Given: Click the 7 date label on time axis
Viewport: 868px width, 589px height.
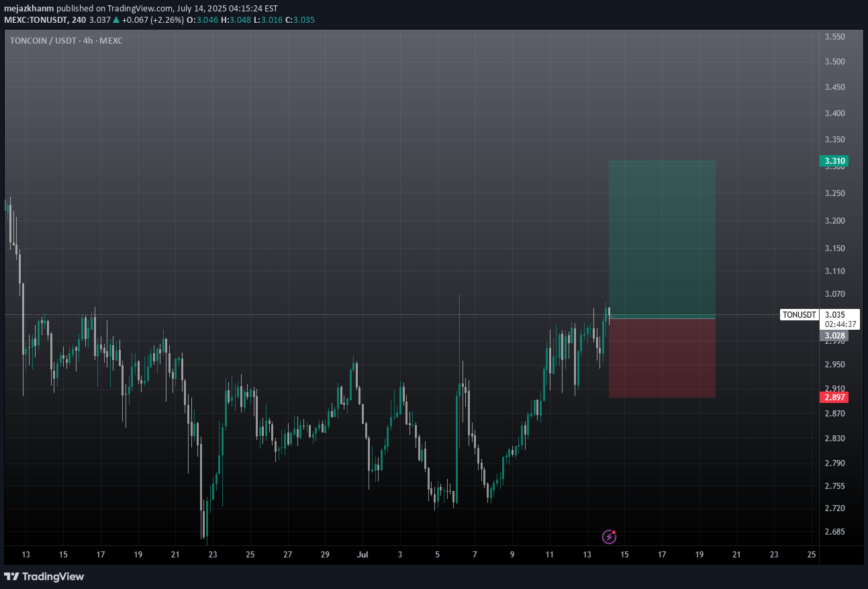Looking at the screenshot, I should coord(475,555).
